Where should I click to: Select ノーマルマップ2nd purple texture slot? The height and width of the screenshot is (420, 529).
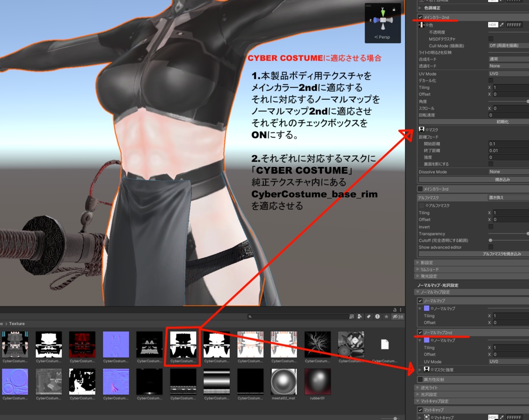tap(427, 340)
